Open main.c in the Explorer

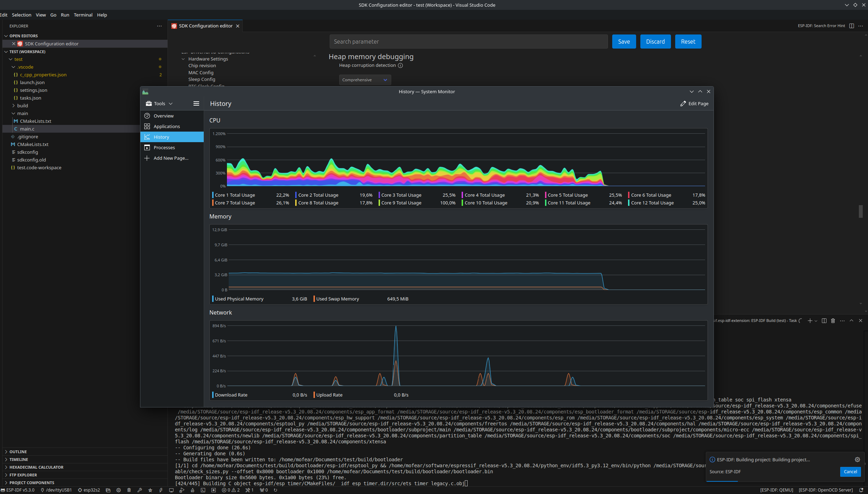(x=27, y=129)
